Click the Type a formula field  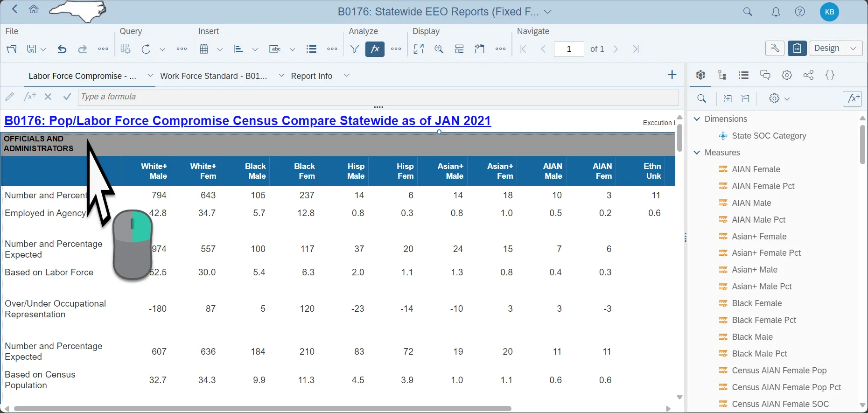(x=378, y=97)
